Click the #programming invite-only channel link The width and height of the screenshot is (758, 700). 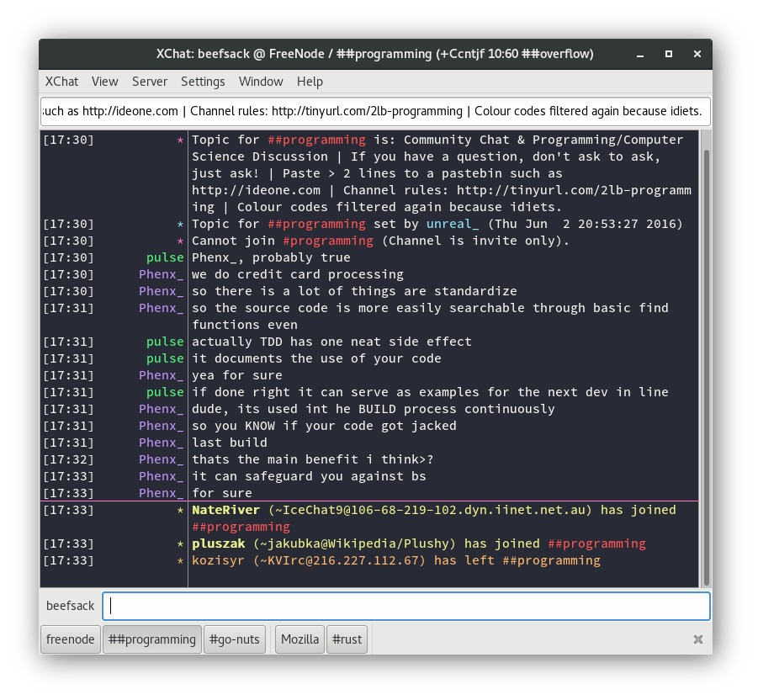click(327, 241)
